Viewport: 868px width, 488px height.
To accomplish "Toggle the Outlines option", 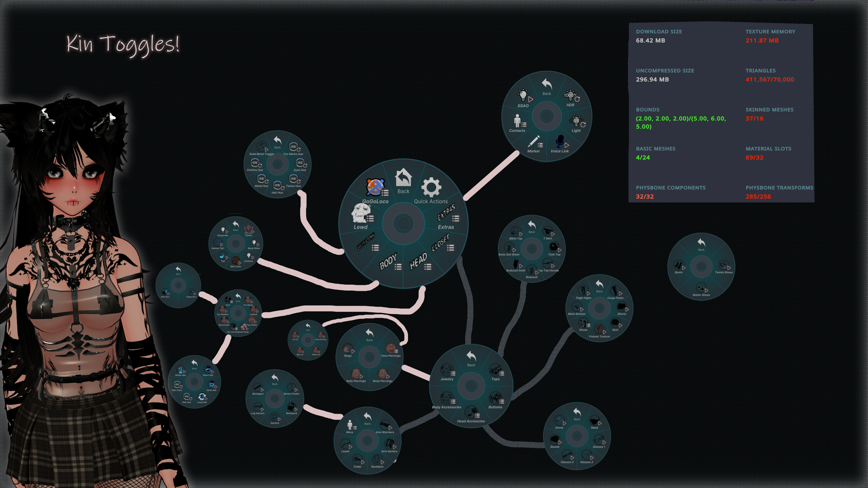I will click(248, 256).
